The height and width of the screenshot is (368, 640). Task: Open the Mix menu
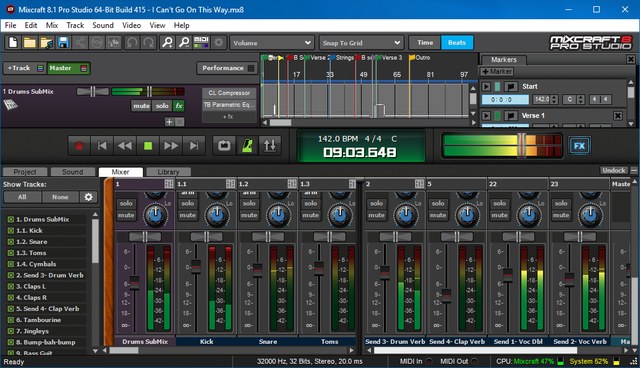(x=51, y=25)
